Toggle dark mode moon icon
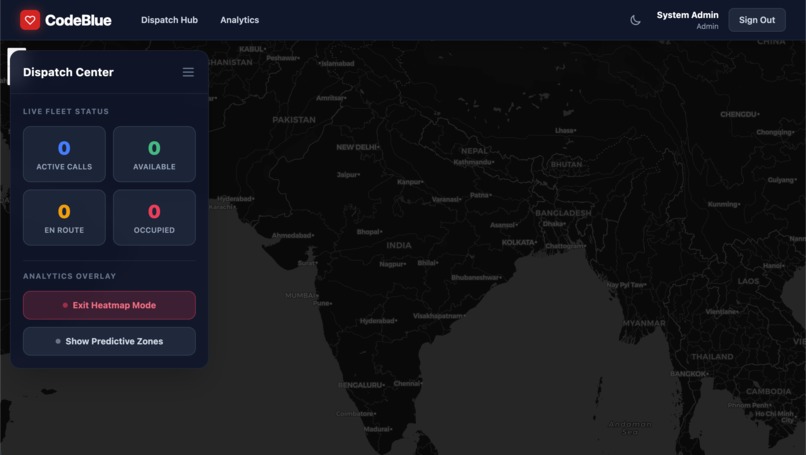 click(635, 20)
